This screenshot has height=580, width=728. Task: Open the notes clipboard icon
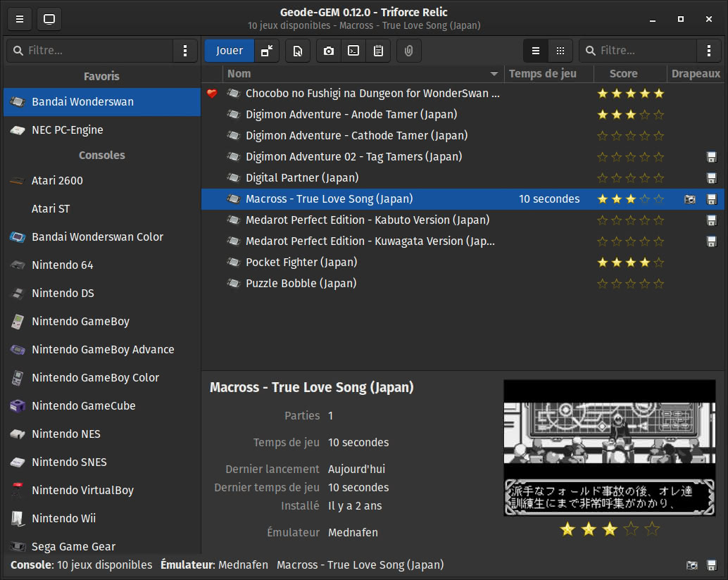[x=378, y=51]
